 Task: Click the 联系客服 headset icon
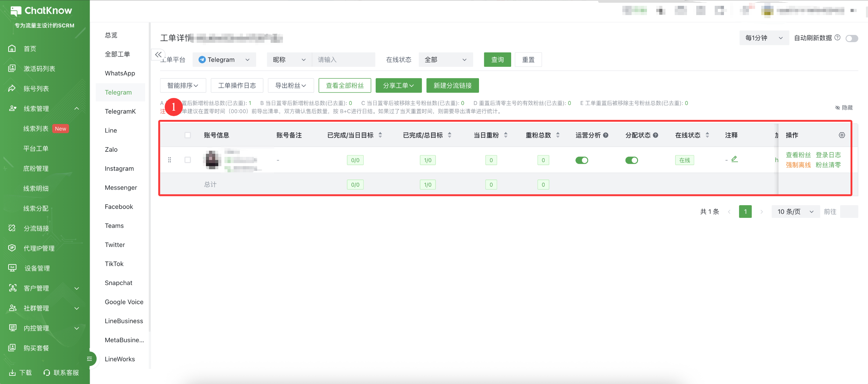47,372
